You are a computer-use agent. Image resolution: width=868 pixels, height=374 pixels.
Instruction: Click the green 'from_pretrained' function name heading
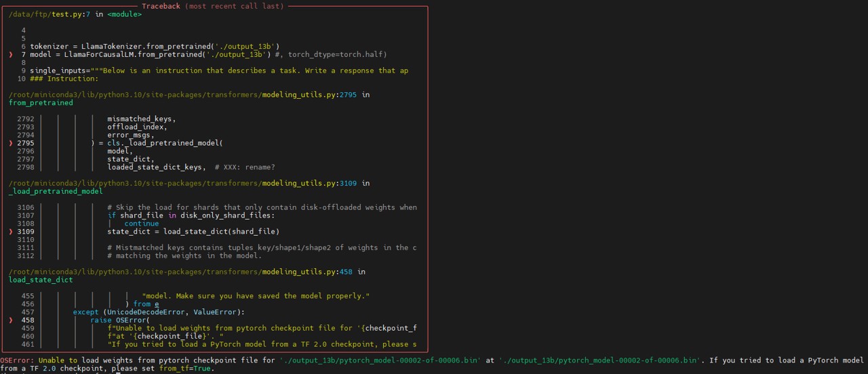pos(41,103)
